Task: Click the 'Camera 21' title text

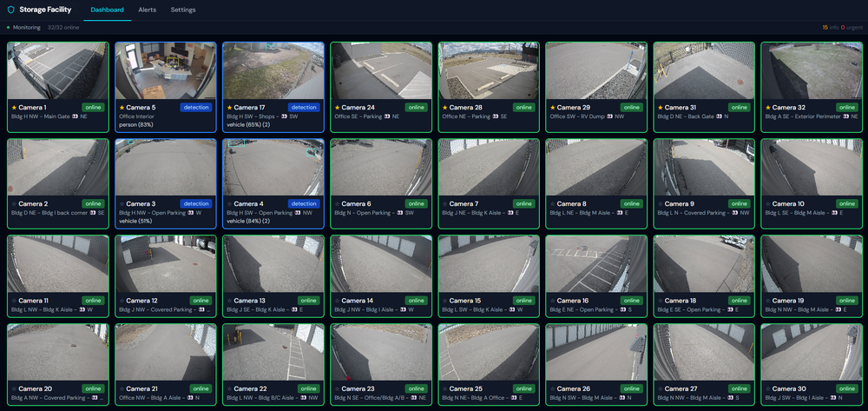Action: pyautogui.click(x=141, y=389)
